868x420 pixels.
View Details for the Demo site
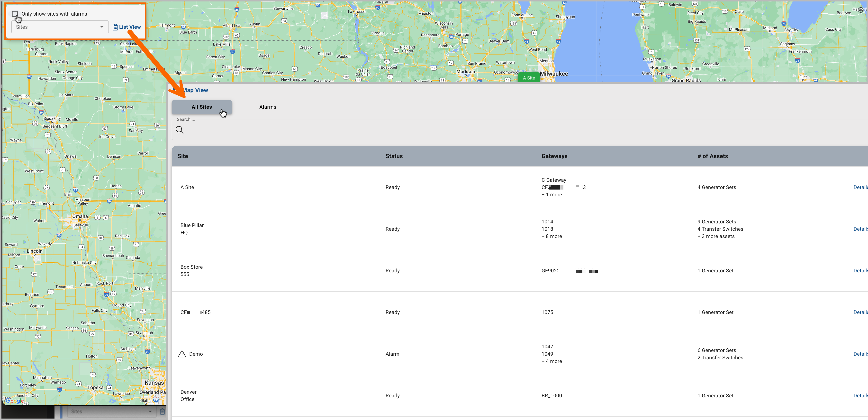(x=861, y=353)
